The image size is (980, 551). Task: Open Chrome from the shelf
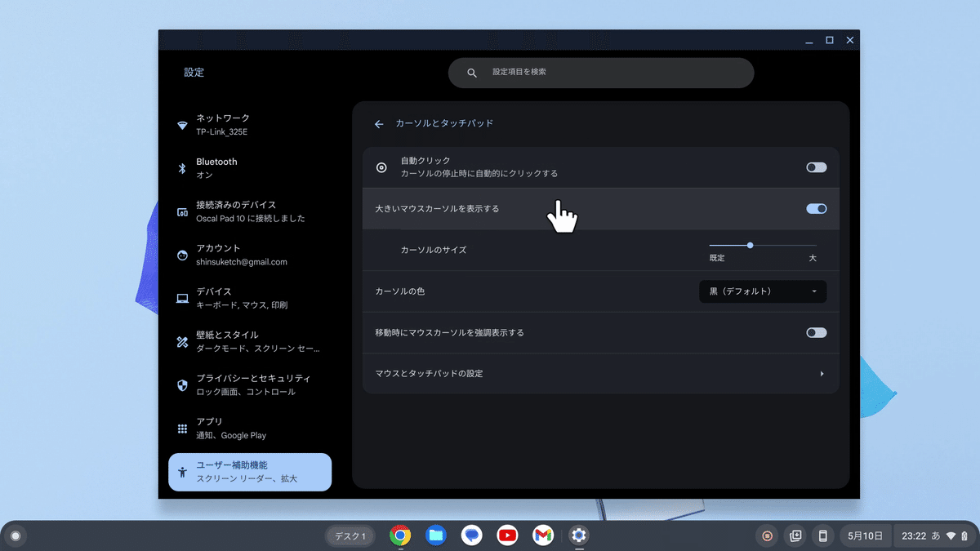(400, 535)
